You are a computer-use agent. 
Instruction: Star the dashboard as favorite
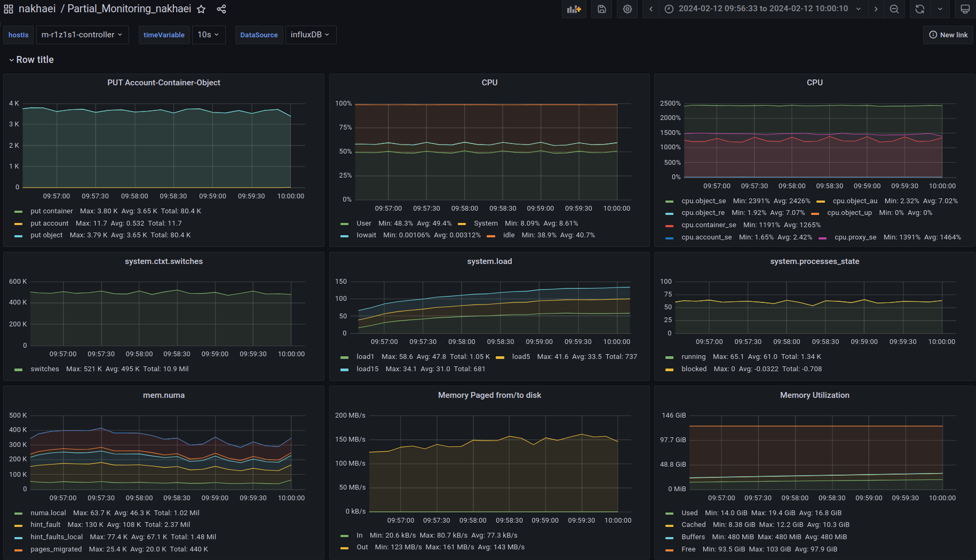tap(201, 9)
